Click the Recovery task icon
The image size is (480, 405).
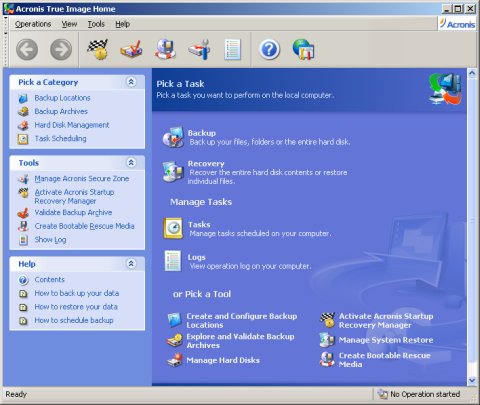(x=173, y=172)
